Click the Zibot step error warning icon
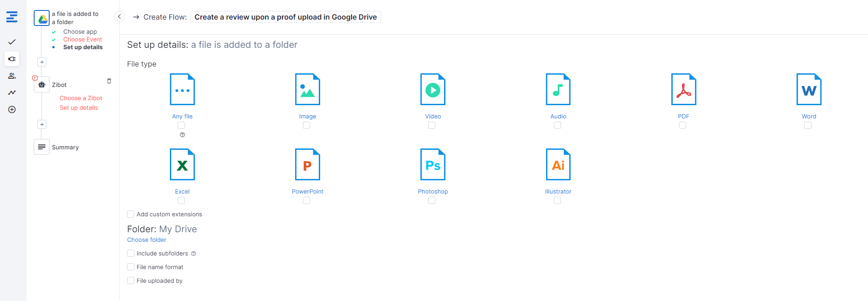Image resolution: width=868 pixels, height=301 pixels. point(35,78)
